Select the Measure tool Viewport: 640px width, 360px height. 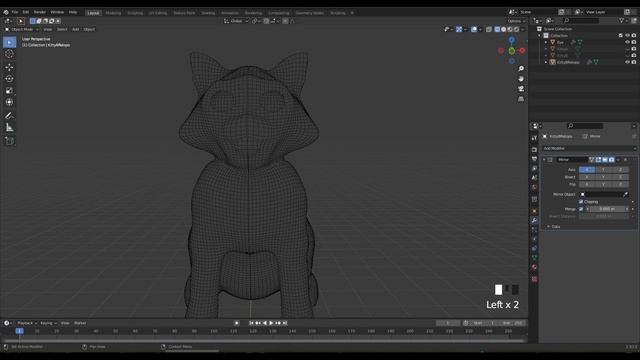pos(9,128)
